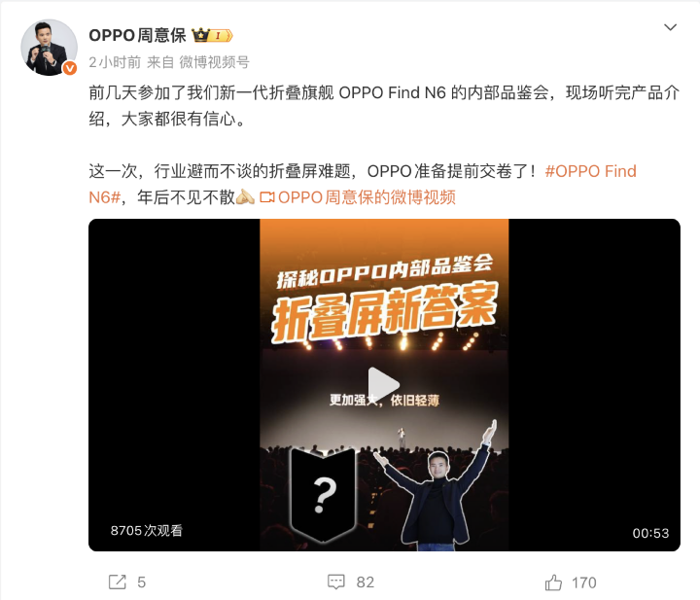Image resolution: width=700 pixels, height=600 pixels.
Task: Click the 2小时前 post timestamp
Action: point(115,62)
